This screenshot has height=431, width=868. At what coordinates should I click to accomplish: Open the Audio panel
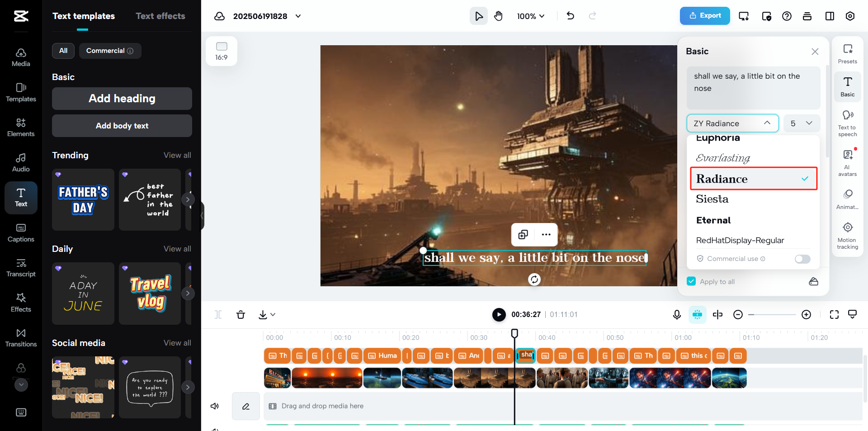click(x=21, y=163)
